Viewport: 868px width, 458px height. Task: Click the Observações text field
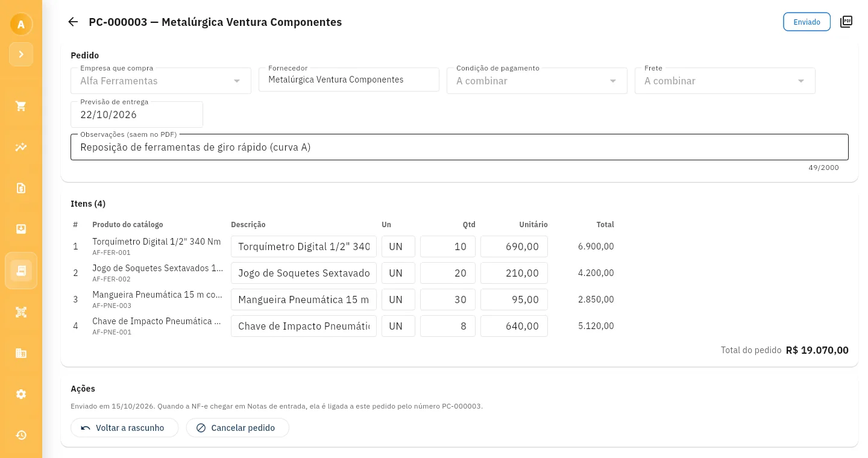459,147
